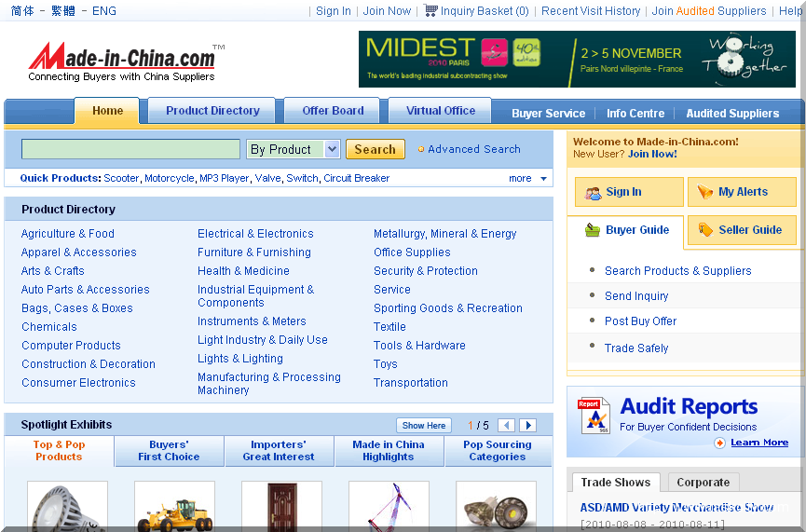
Task: Click the Made-in-China.com logo
Action: [126, 61]
